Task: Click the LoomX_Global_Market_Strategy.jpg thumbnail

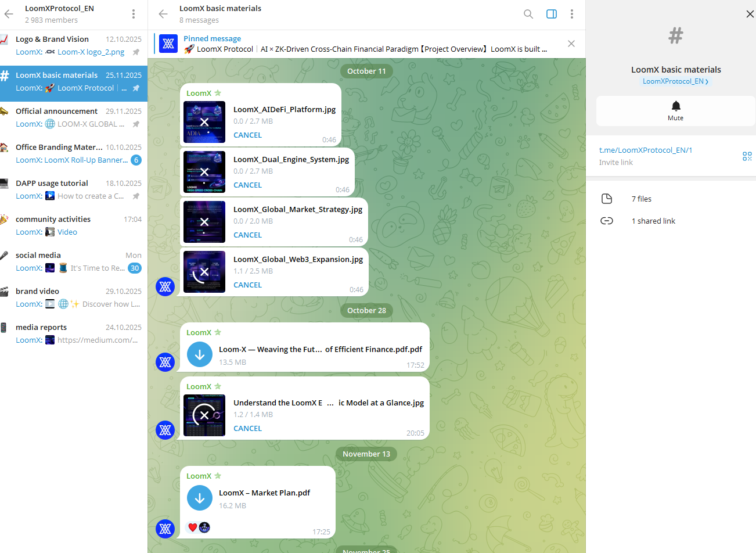Action: point(204,222)
